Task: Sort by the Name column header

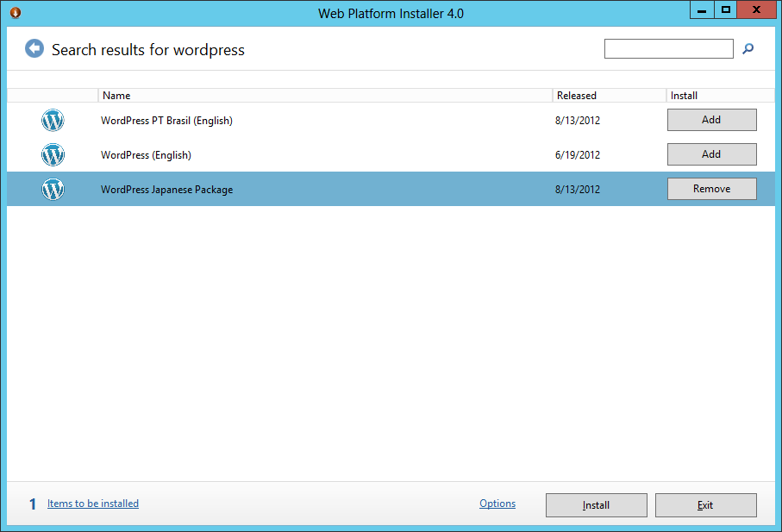Action: tap(325, 95)
